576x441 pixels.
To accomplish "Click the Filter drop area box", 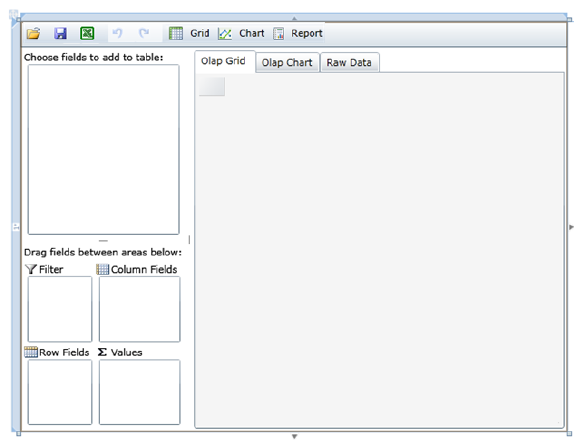I will point(60,309).
